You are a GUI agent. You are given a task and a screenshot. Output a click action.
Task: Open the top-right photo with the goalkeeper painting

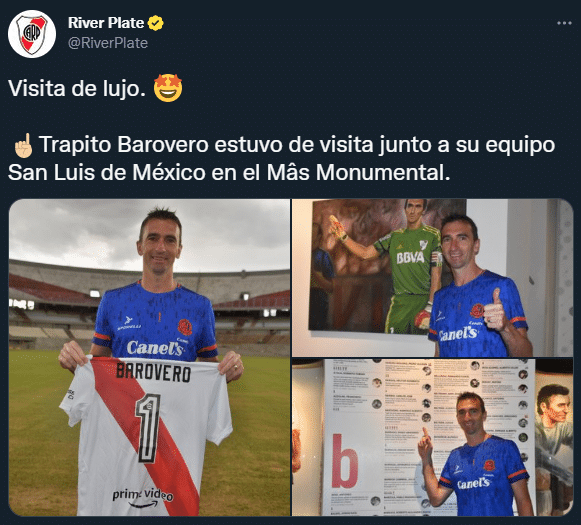tap(432, 278)
